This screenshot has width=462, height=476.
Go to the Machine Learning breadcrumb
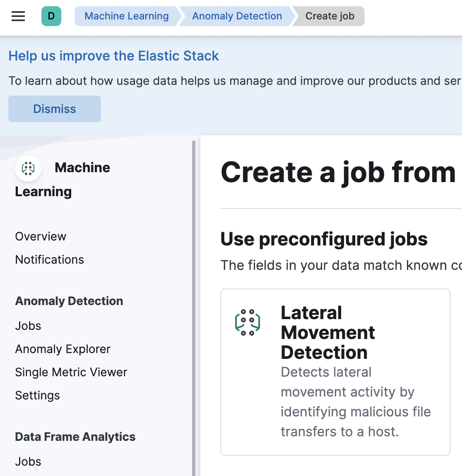click(x=126, y=16)
